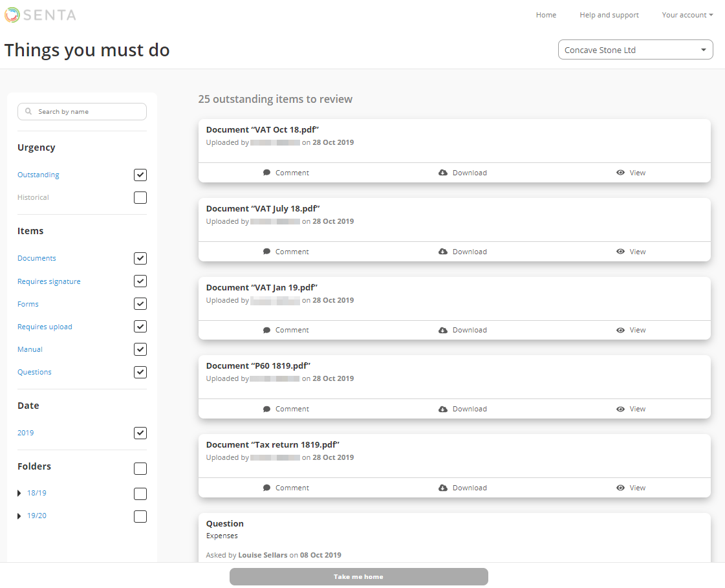Click the Search by name field

(x=82, y=111)
